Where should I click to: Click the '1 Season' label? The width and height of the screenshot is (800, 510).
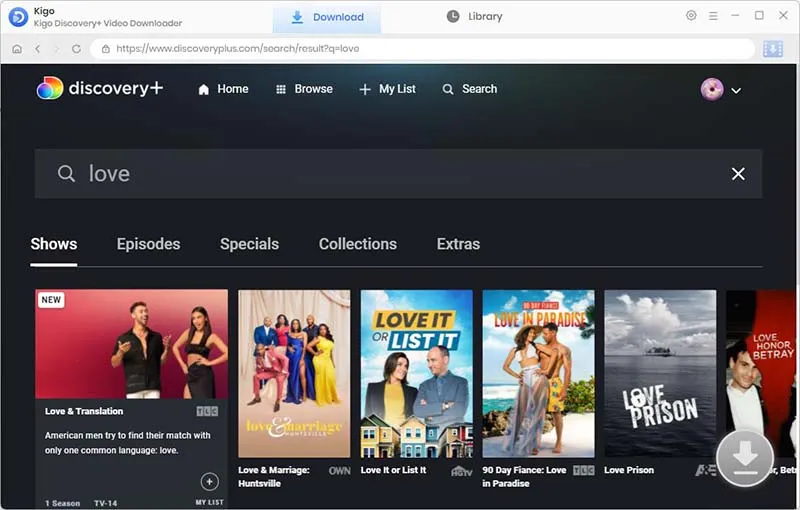62,503
